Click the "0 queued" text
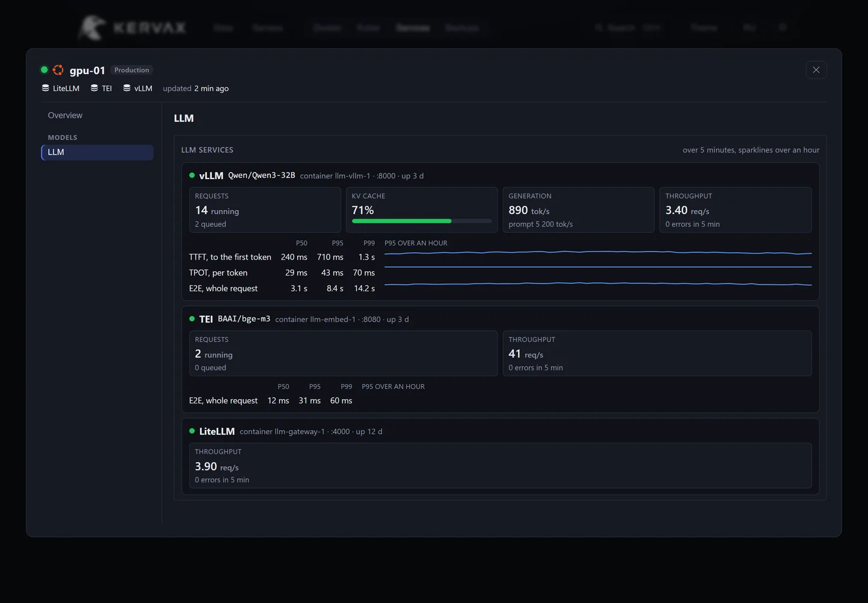The image size is (868, 603). click(210, 368)
